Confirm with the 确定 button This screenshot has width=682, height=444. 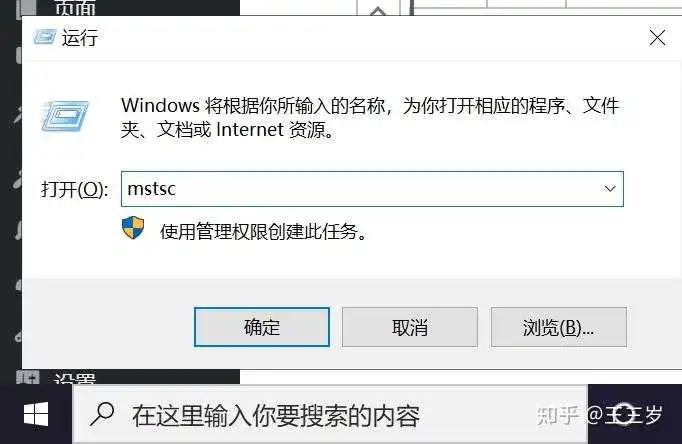click(x=262, y=327)
